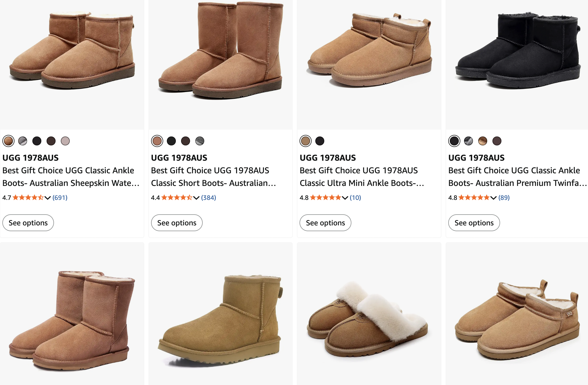Pick the dark brown swatch on Classic Short Boots
The width and height of the screenshot is (588, 385).
coord(186,141)
